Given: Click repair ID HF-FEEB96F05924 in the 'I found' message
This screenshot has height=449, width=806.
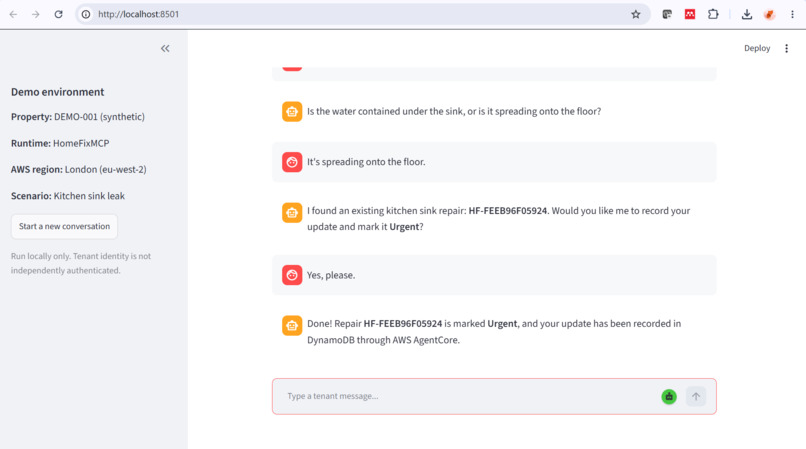Looking at the screenshot, I should (507, 211).
